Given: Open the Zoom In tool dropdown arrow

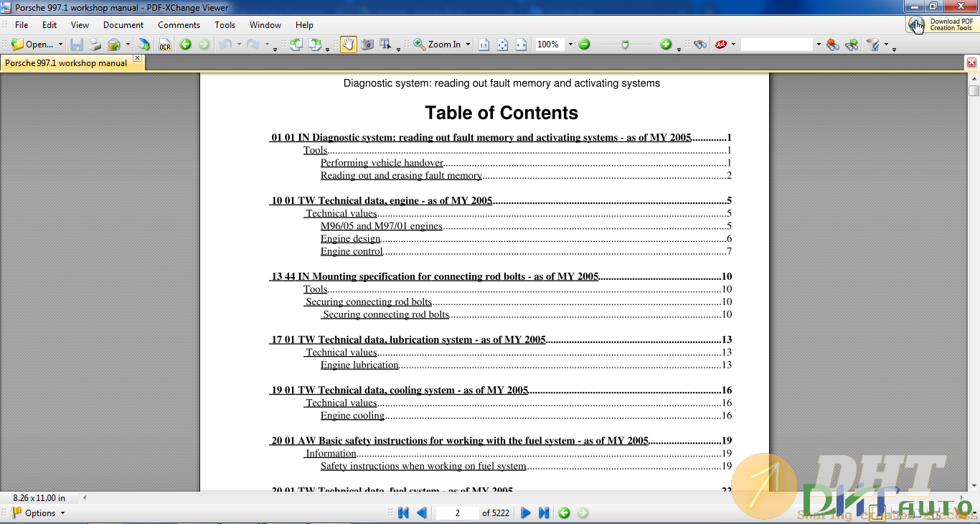Looking at the screenshot, I should 468,45.
